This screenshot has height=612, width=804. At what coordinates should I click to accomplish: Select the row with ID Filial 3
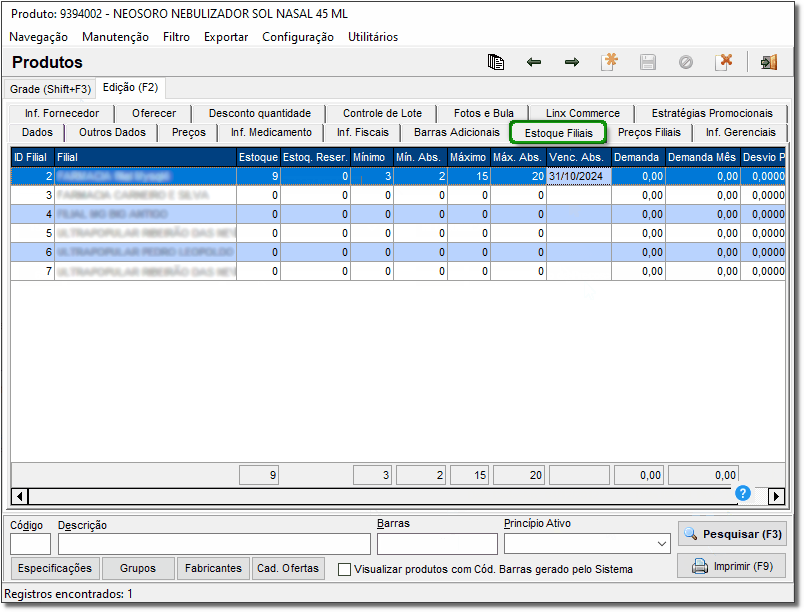(x=398, y=195)
